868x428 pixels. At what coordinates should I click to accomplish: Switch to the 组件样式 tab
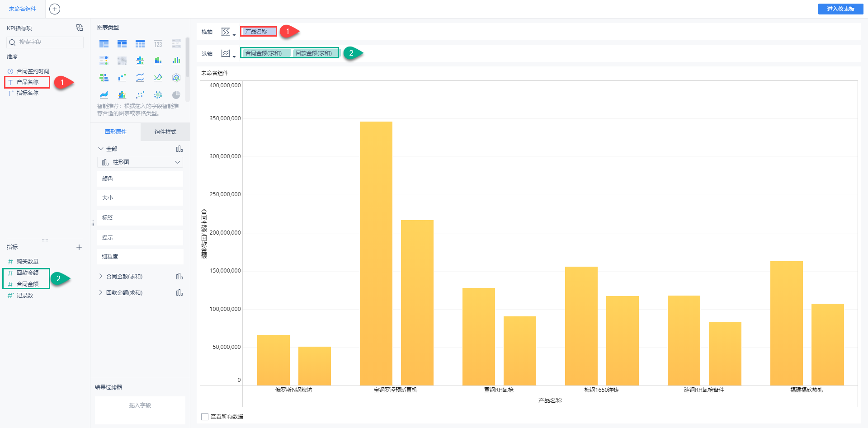click(x=165, y=132)
